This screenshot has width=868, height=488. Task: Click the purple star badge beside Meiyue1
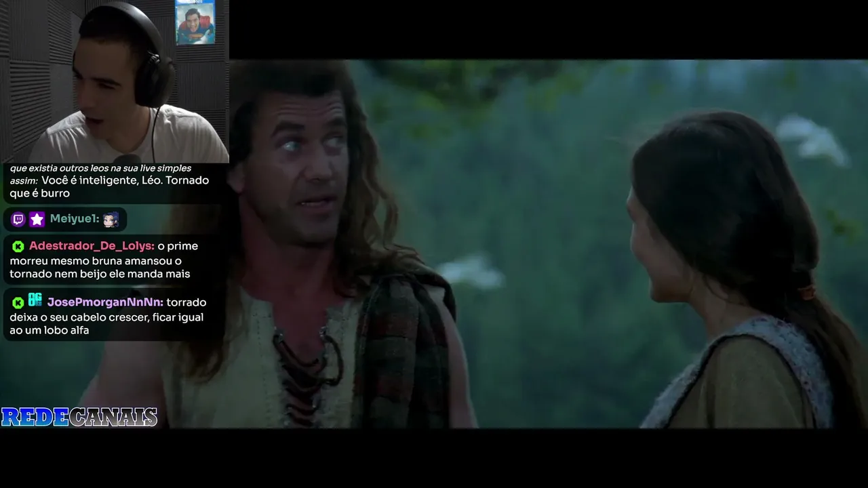pyautogui.click(x=37, y=219)
